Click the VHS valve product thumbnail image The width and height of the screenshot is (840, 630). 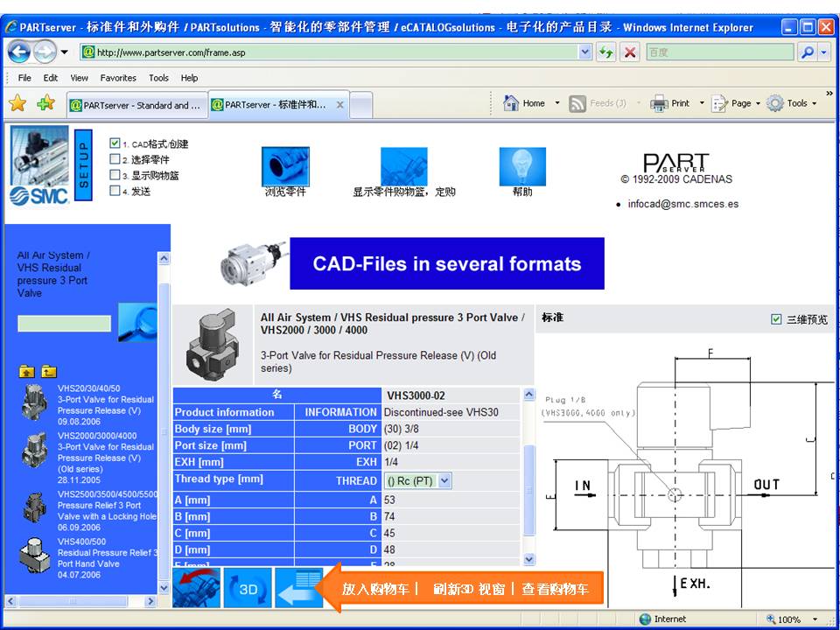pos(213,345)
